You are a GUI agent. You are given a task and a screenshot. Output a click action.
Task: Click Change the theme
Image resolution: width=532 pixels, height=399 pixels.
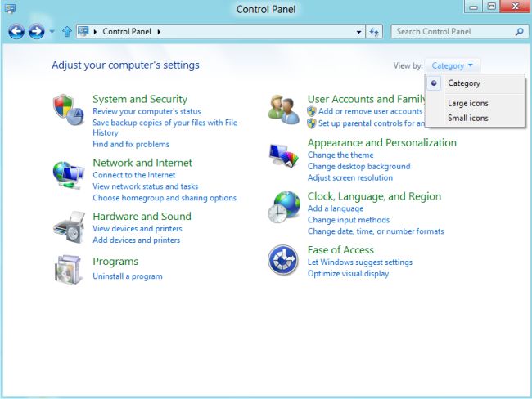[340, 155]
